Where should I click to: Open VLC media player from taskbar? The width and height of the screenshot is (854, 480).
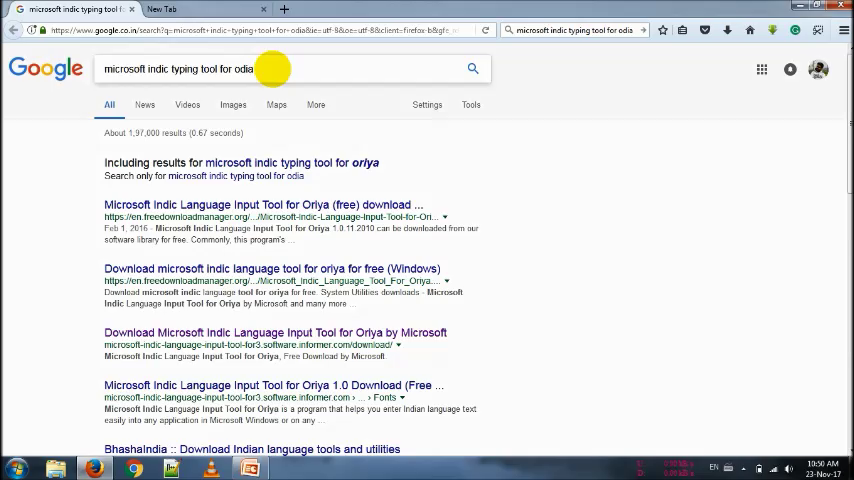pos(211,469)
